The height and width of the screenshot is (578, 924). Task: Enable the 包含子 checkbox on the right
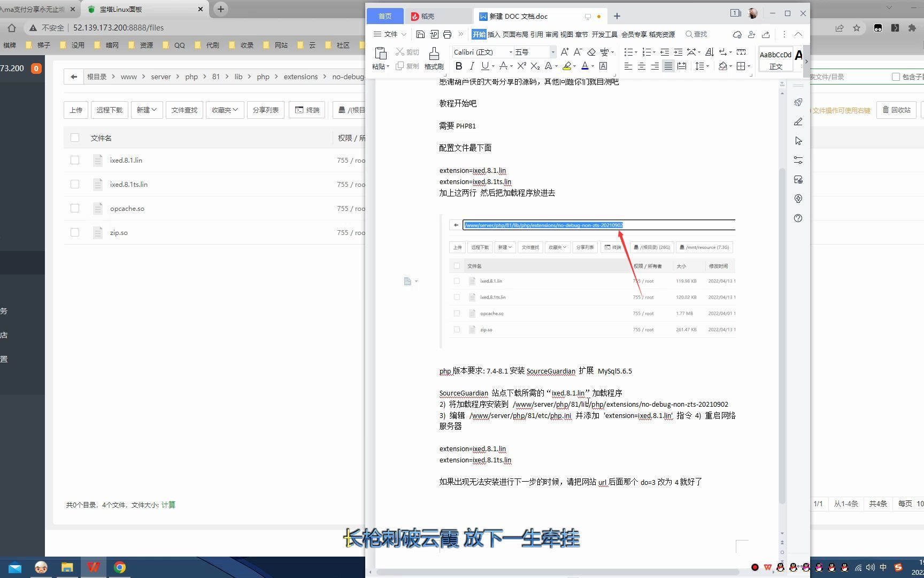click(x=897, y=77)
